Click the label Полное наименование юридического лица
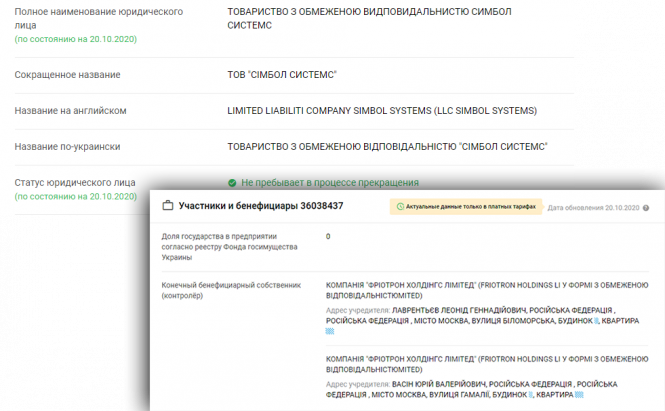This screenshot has height=411, width=665. click(99, 18)
